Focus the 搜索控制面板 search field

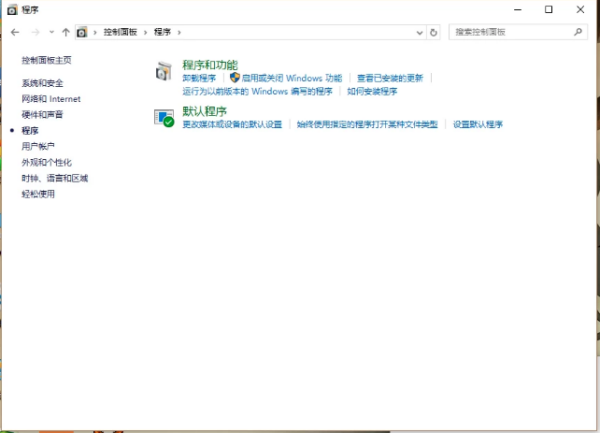518,32
